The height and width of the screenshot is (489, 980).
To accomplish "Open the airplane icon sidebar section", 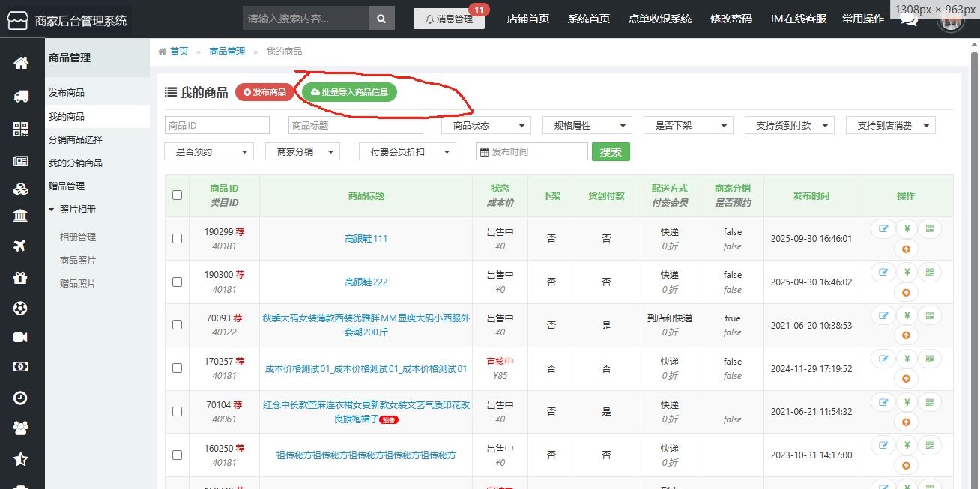I will [21, 246].
